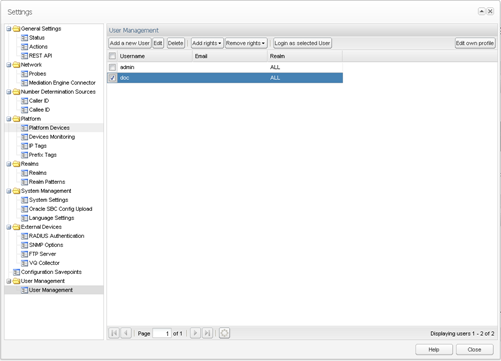Click Edit own profile button
Screen dimensions: 501x361
coord(475,43)
